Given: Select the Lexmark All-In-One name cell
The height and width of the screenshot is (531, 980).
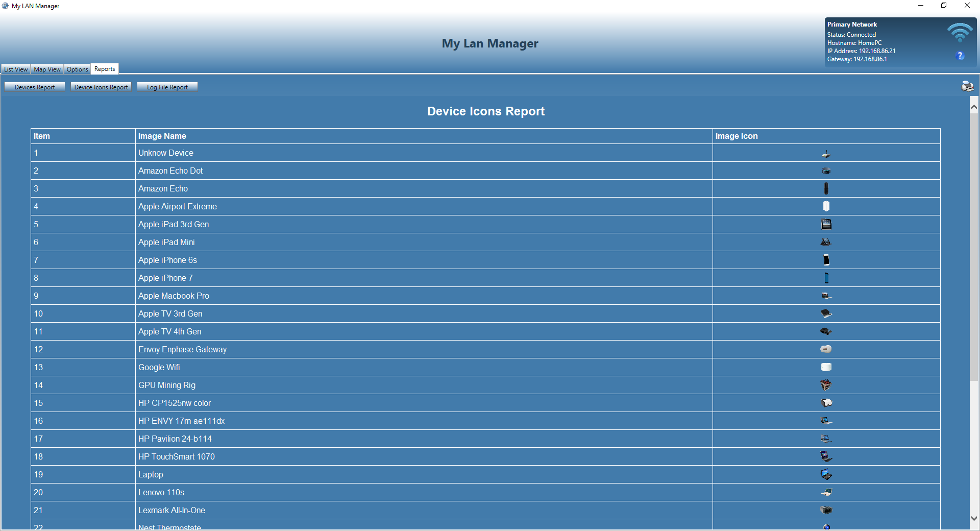Looking at the screenshot, I should click(424, 511).
